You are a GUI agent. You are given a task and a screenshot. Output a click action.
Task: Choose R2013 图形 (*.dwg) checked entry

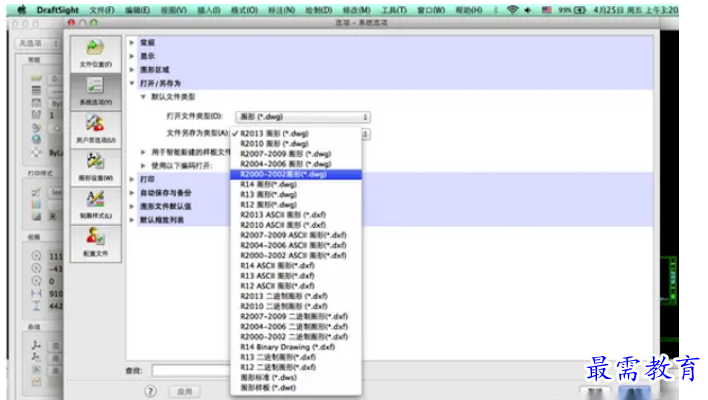[296, 134]
